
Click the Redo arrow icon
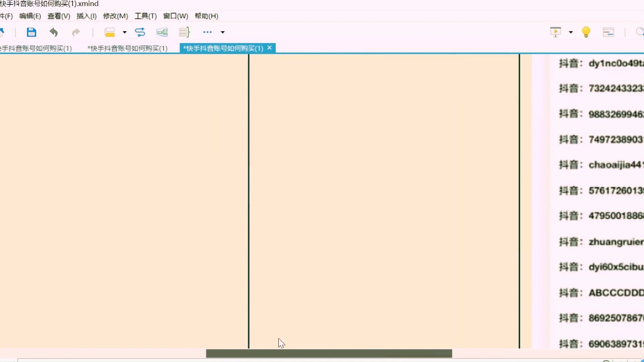[x=76, y=32]
